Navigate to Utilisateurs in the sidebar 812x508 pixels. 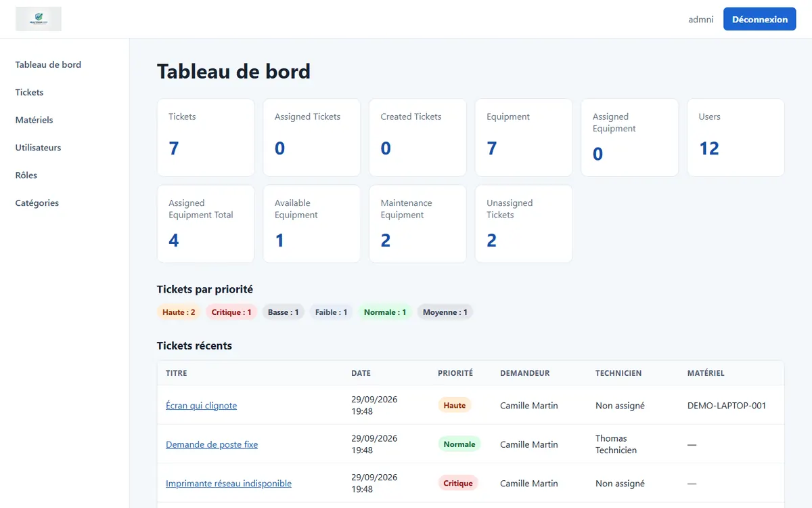coord(38,148)
